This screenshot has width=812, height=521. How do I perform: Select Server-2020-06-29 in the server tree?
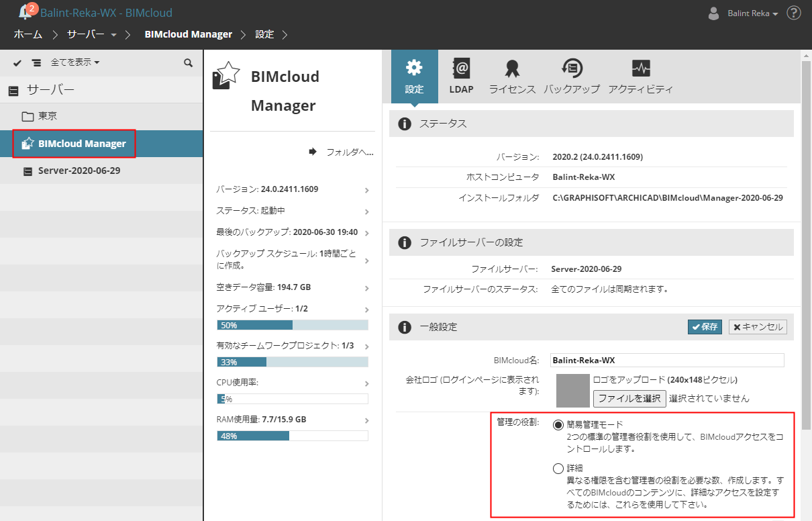[79, 171]
